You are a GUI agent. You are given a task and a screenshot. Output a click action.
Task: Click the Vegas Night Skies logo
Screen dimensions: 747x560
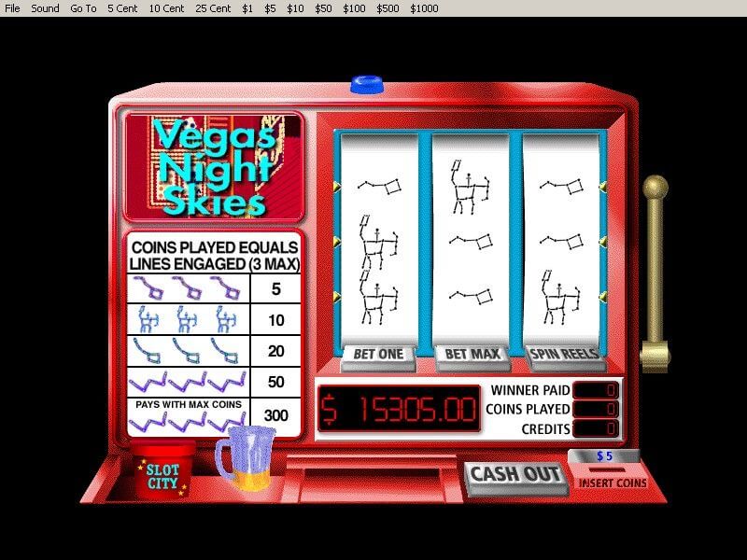(214, 167)
